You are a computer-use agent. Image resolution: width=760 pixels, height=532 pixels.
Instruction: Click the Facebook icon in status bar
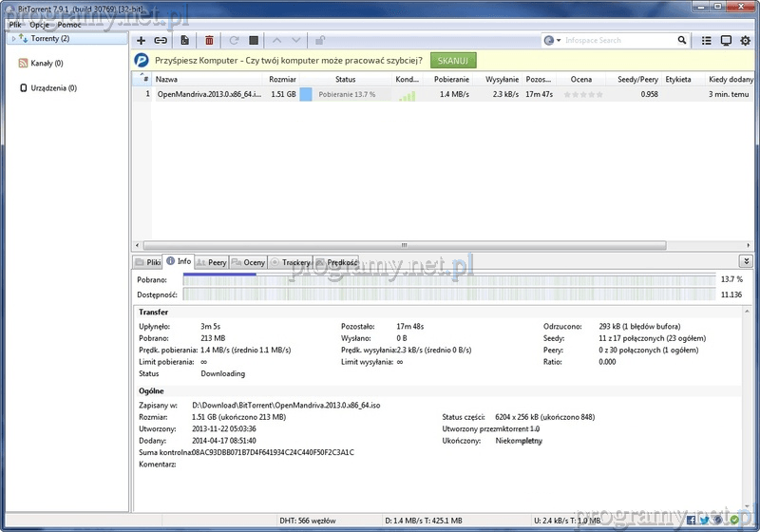tap(691, 520)
